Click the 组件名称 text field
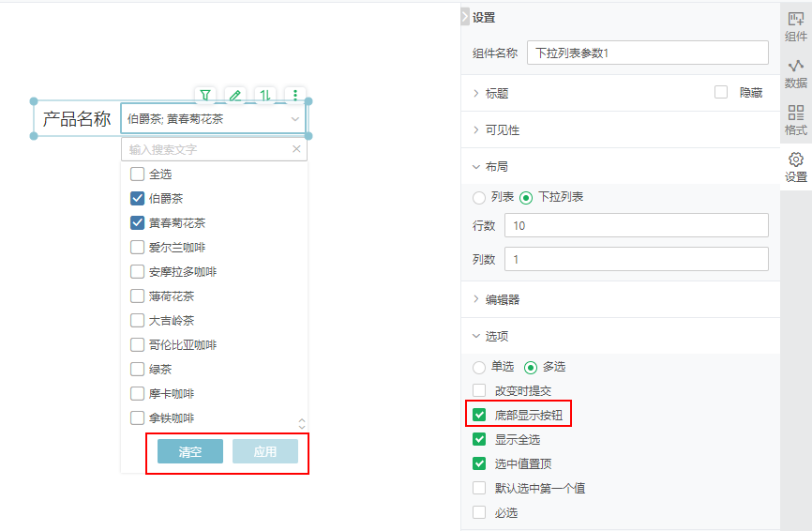Screen dimensions: 812x531 click(x=647, y=53)
